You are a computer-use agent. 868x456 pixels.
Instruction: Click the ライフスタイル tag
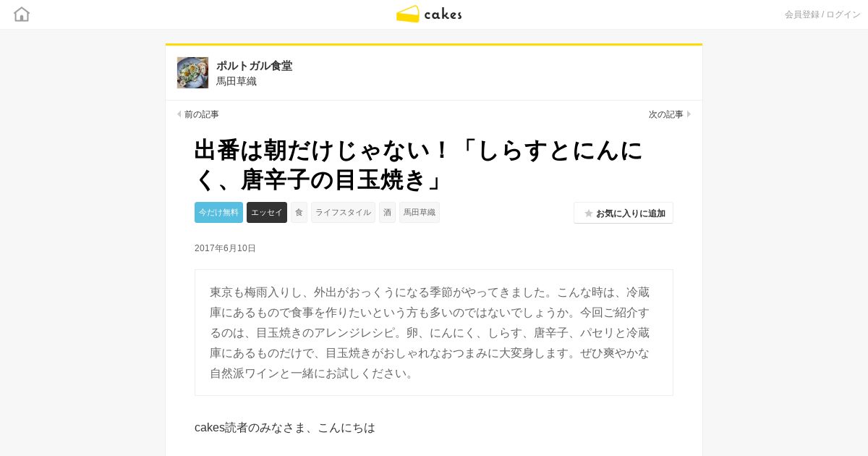pos(343,212)
